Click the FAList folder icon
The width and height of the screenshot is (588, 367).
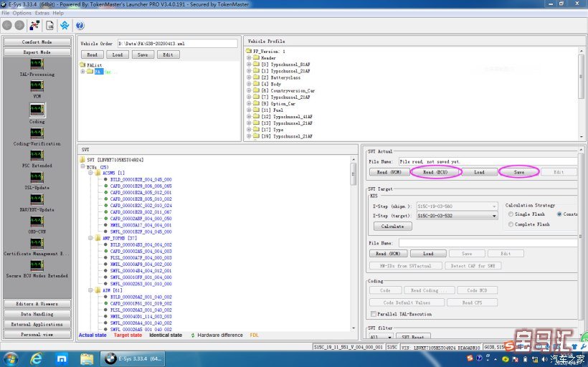click(83, 65)
